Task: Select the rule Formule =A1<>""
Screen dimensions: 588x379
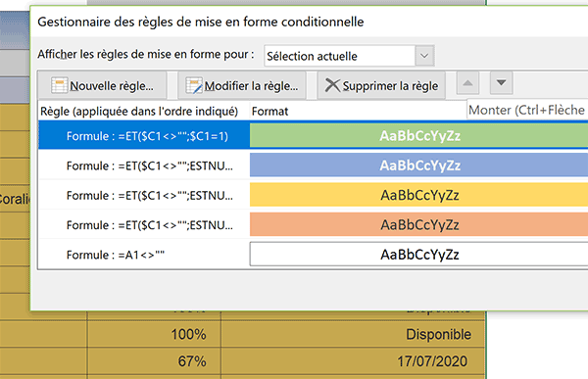Action: tap(144, 255)
